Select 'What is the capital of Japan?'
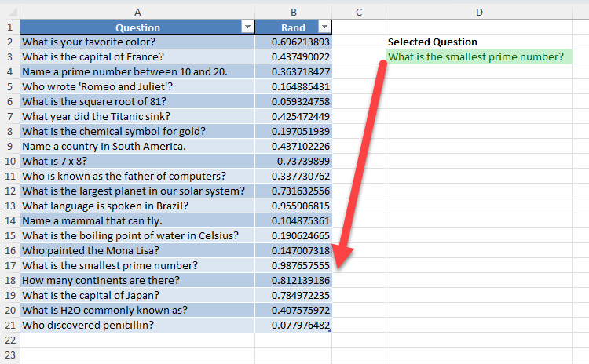589x364 pixels. 137,295
